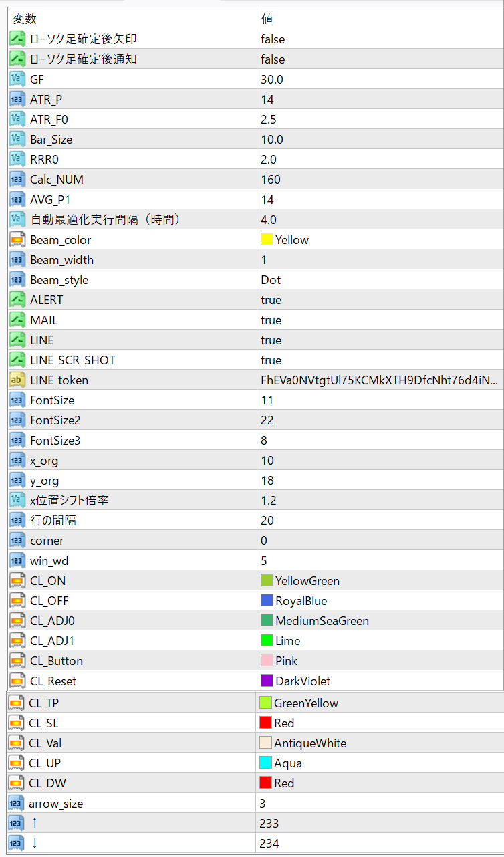The width and height of the screenshot is (504, 857).
Task: Click the integer icon beside arrow_size
Action: [x=17, y=804]
